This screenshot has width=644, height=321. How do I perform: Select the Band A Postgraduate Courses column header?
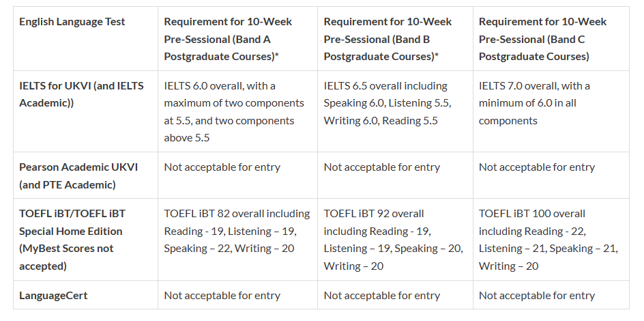click(x=228, y=39)
